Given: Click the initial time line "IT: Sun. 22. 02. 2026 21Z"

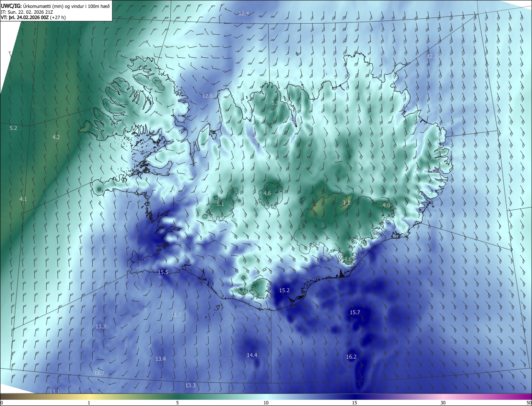Looking at the screenshot, I should coord(27,12).
